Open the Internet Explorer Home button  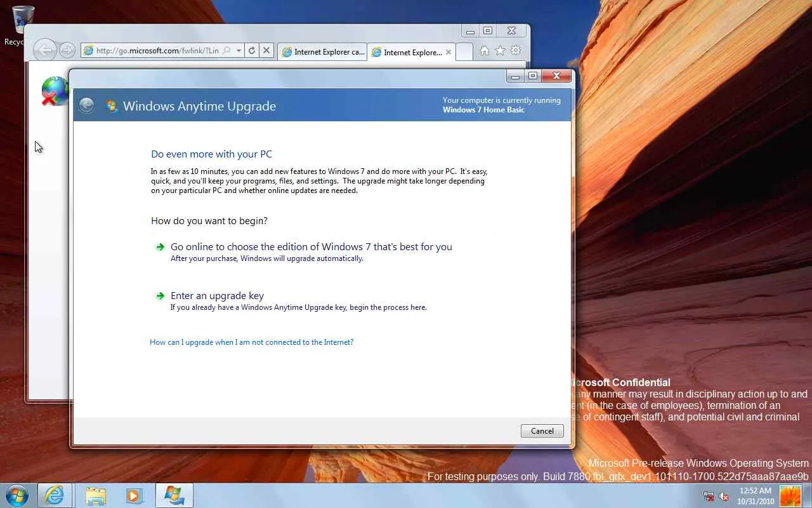(x=484, y=51)
